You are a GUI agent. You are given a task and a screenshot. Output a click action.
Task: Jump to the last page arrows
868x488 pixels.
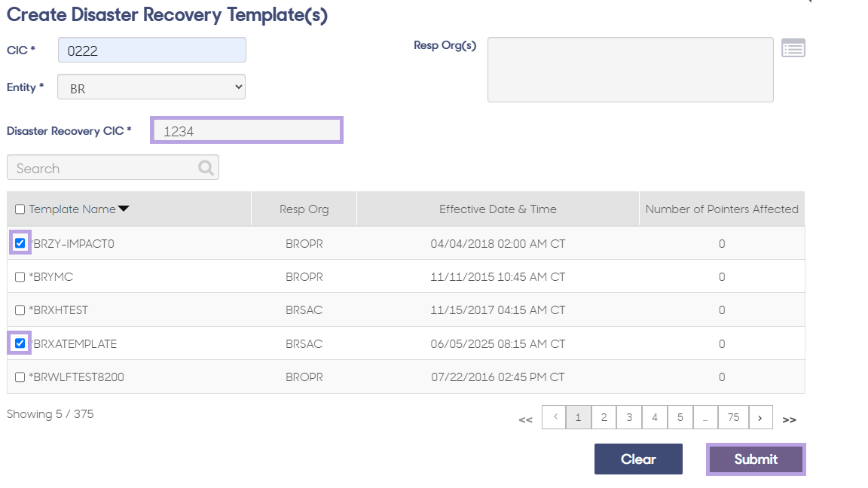point(790,419)
